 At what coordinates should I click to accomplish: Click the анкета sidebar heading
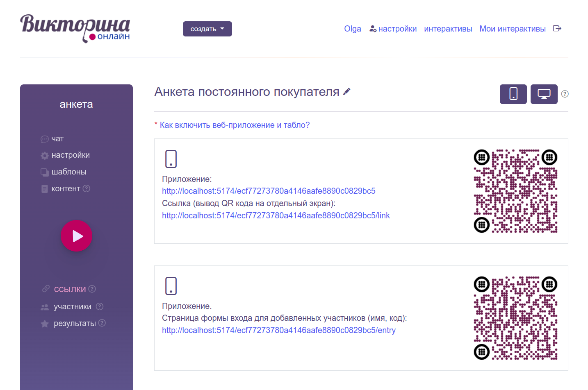point(76,104)
